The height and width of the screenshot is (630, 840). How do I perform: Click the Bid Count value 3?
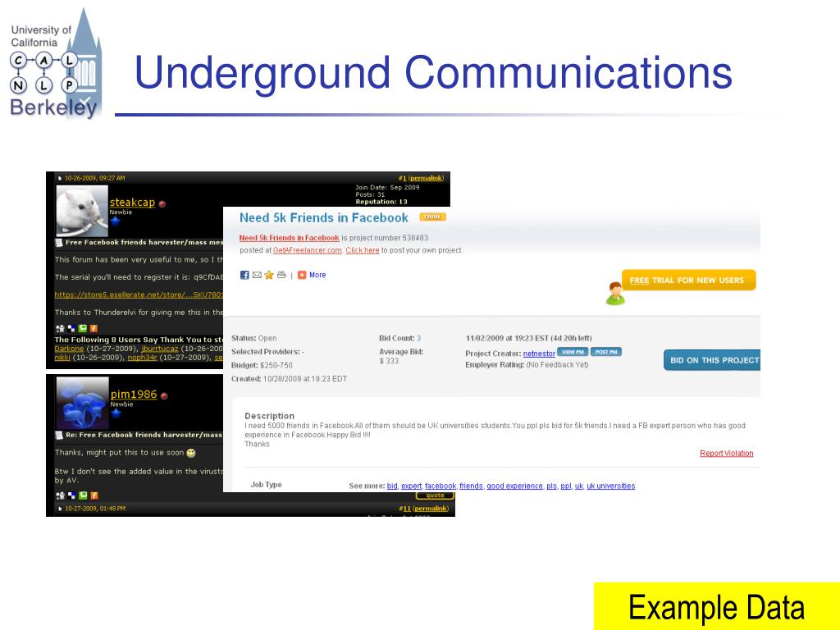coord(418,338)
